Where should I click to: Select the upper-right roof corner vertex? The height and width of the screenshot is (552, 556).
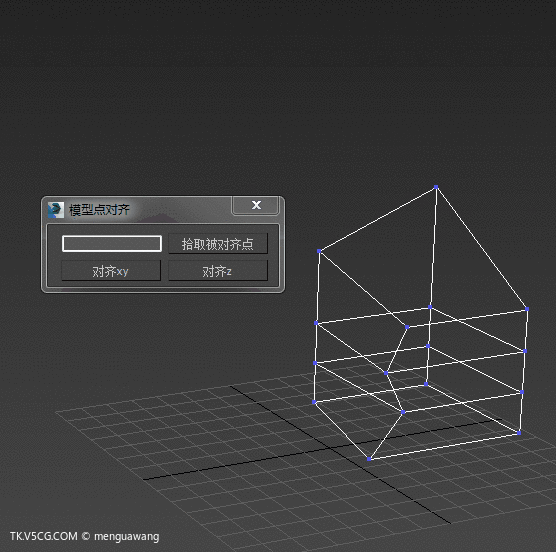527,309
